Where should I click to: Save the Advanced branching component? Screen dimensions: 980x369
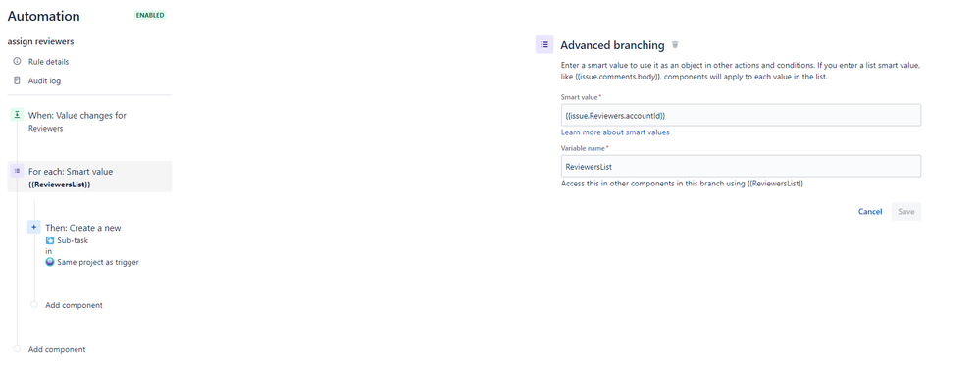(906, 211)
